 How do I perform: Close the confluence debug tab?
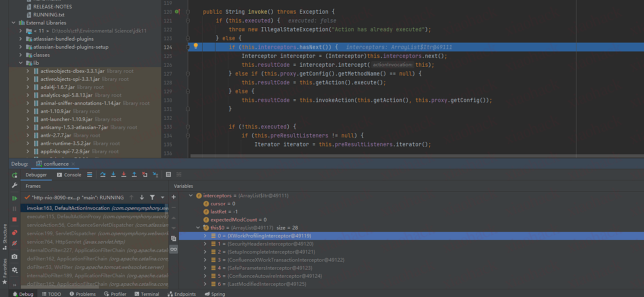click(x=73, y=164)
